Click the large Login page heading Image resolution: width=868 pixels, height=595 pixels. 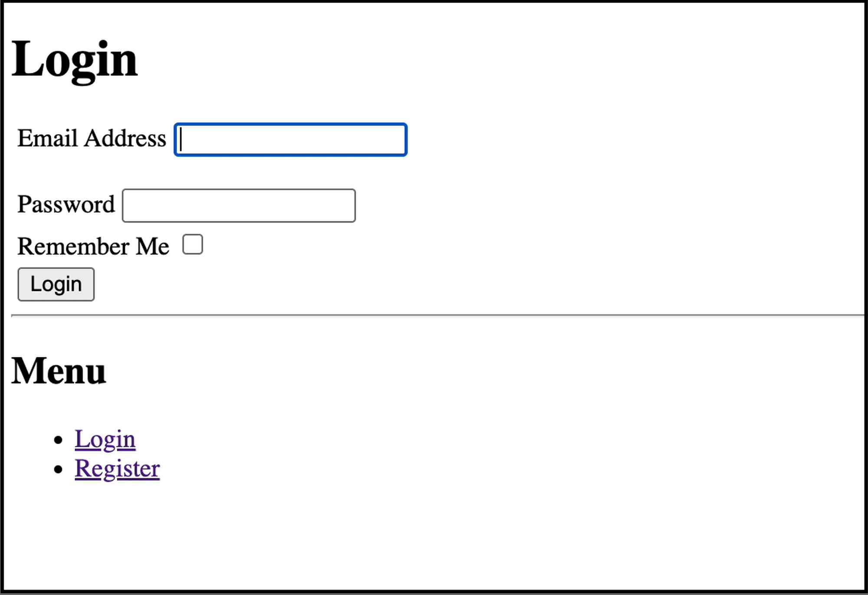75,59
